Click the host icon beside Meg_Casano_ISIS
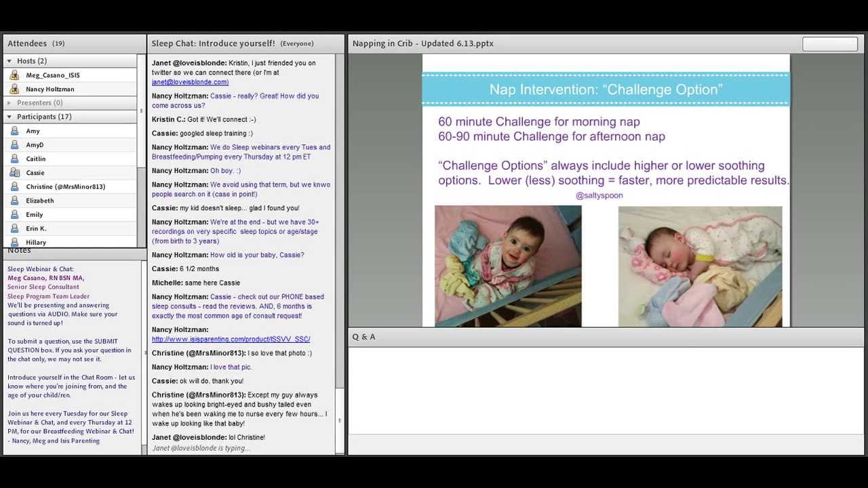 pos(14,75)
